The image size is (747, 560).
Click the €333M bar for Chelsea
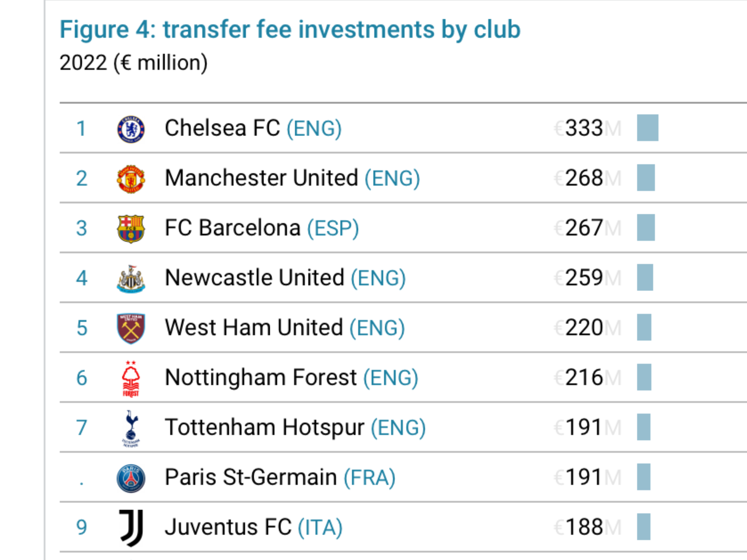point(647,128)
